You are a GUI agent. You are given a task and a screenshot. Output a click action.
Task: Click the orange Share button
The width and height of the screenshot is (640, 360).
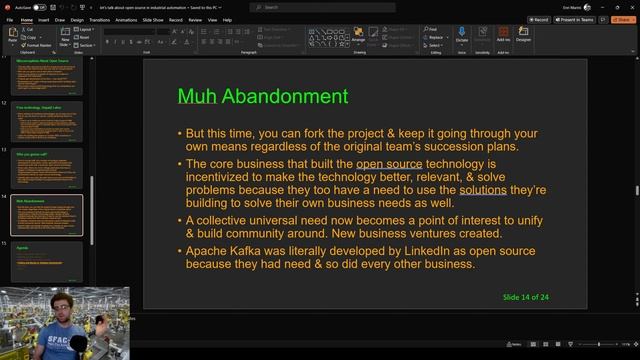pos(623,20)
